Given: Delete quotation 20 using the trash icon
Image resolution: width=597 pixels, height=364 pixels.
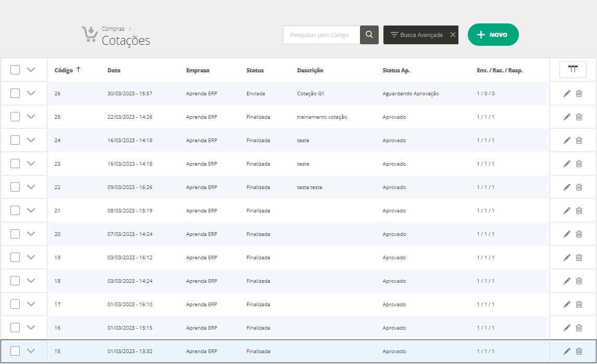Looking at the screenshot, I should click(579, 234).
